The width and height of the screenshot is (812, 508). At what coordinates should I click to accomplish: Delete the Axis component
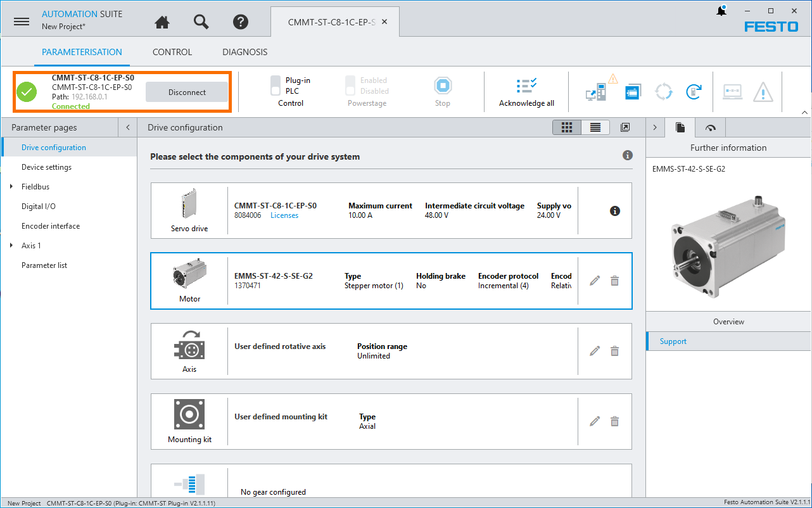pyautogui.click(x=614, y=351)
